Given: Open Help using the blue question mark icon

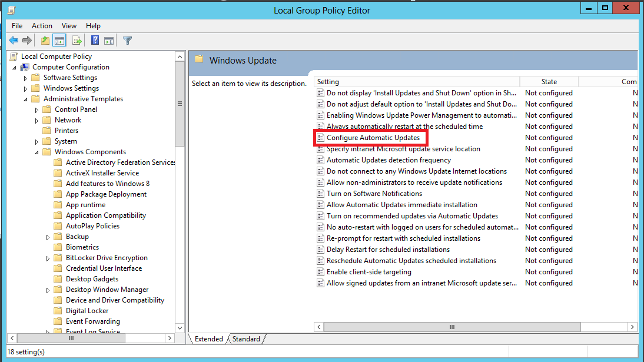Looking at the screenshot, I should [95, 40].
